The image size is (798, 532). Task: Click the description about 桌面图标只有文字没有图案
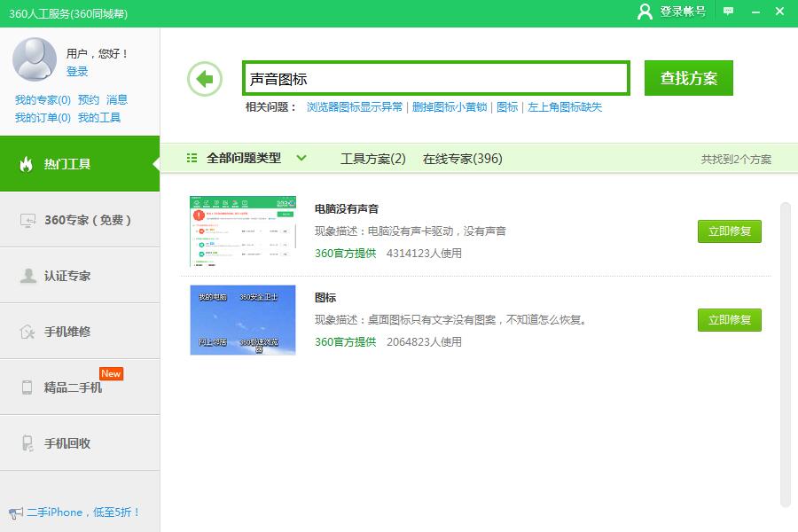click(x=450, y=320)
